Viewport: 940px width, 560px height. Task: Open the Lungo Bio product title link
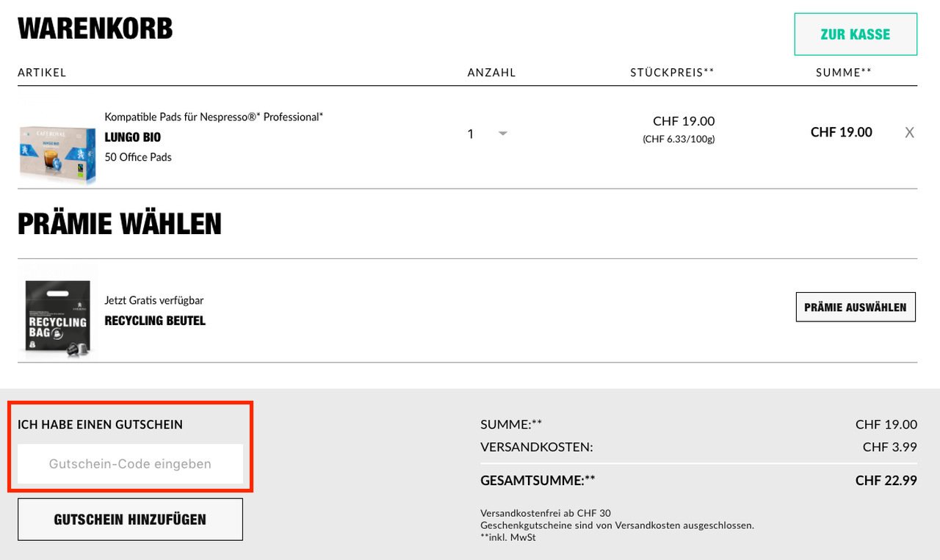tap(133, 137)
